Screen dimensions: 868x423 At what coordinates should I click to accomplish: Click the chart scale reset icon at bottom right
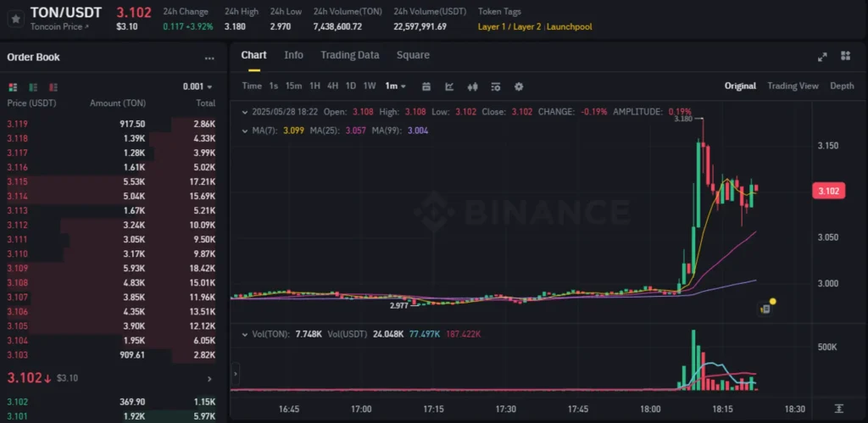839,409
